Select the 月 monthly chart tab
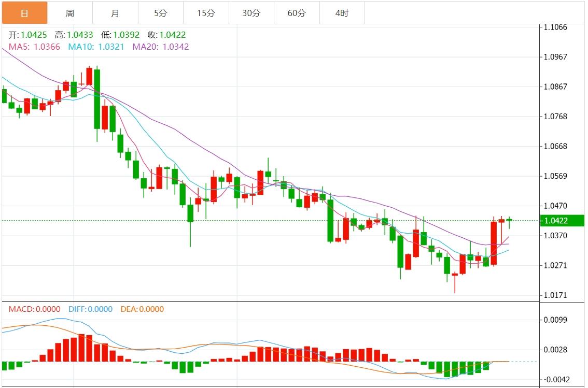This screenshot has height=388, width=588. pyautogui.click(x=115, y=13)
